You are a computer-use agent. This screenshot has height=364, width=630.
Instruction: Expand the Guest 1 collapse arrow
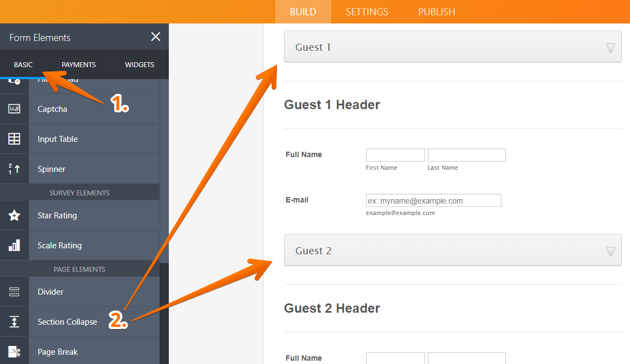[x=611, y=48]
